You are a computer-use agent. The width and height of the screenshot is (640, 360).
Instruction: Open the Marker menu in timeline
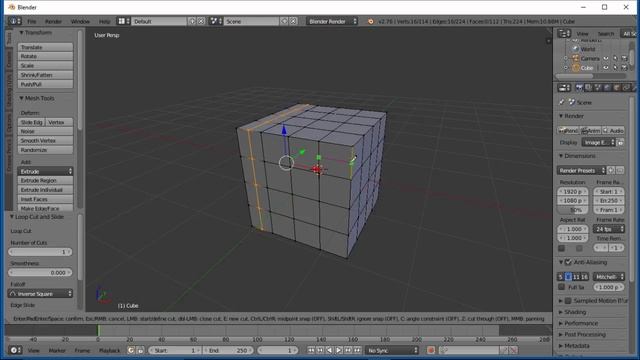point(57,350)
